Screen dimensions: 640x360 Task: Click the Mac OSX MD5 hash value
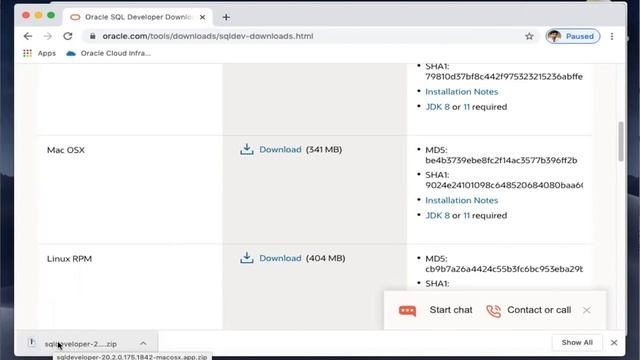[x=501, y=160]
